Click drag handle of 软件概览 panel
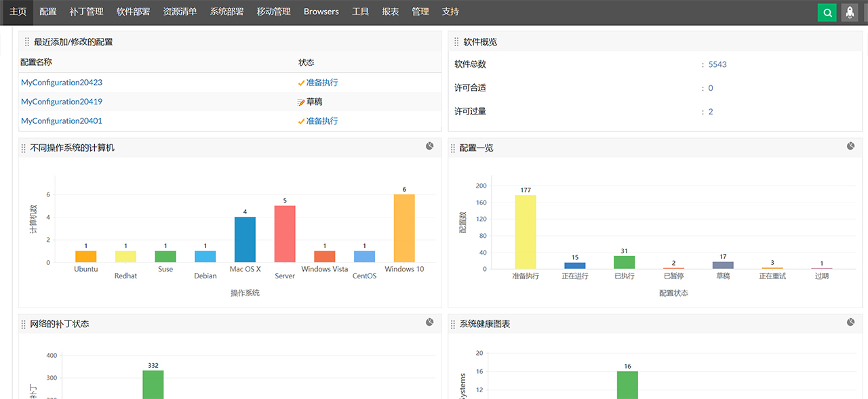 [x=456, y=42]
